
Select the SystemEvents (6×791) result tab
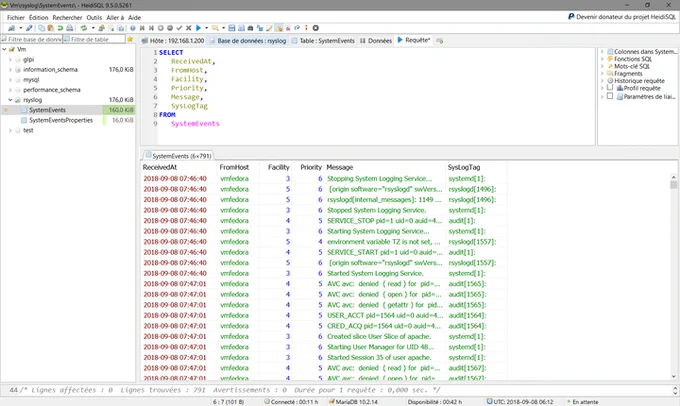coord(178,156)
